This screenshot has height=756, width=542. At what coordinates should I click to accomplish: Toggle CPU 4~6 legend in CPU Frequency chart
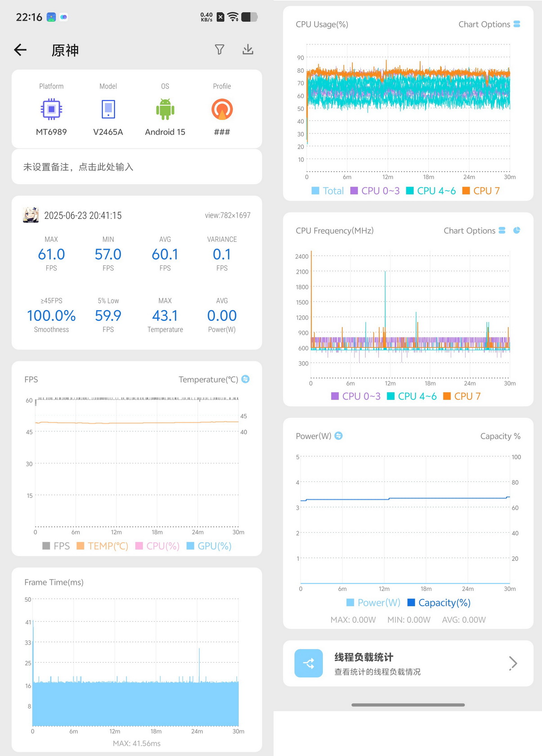[412, 396]
